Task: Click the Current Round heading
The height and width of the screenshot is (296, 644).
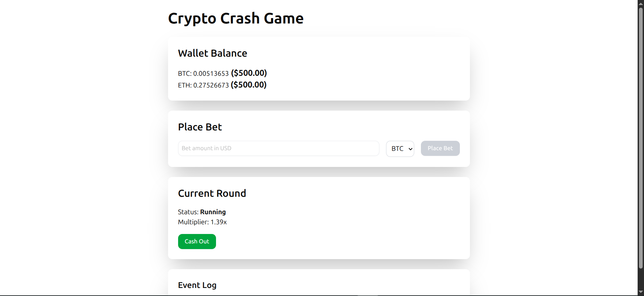Action: click(x=212, y=193)
